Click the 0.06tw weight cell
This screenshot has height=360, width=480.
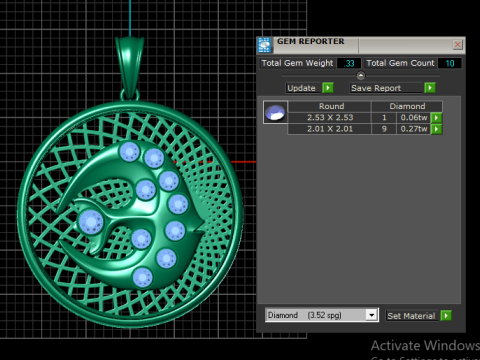pyautogui.click(x=413, y=118)
